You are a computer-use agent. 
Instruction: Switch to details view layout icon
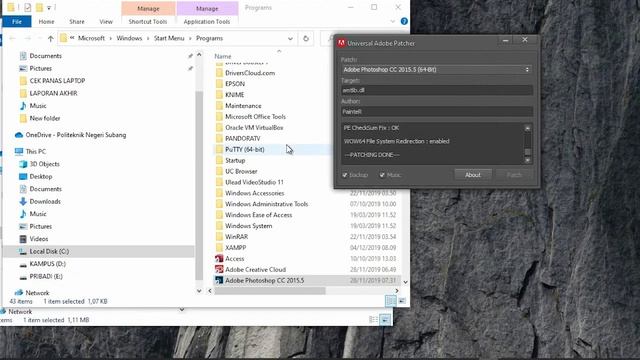pyautogui.click(x=391, y=301)
